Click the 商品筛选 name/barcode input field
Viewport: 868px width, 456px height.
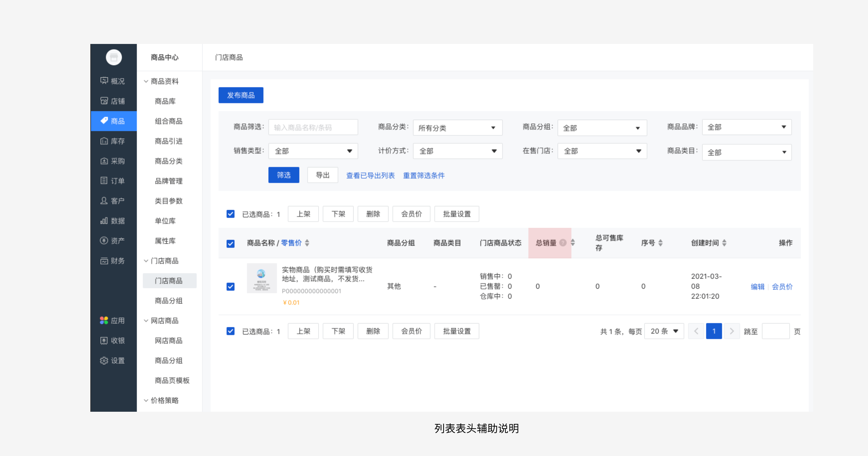[x=313, y=127]
